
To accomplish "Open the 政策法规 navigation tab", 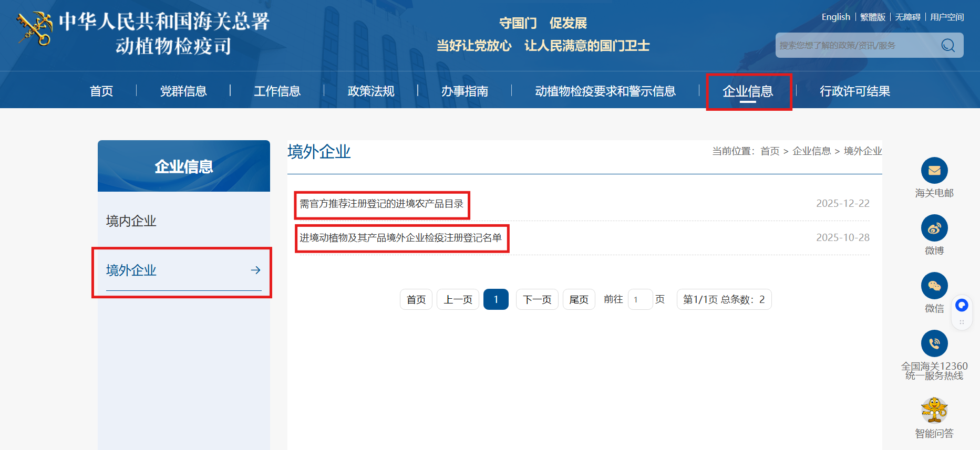I will pos(371,91).
